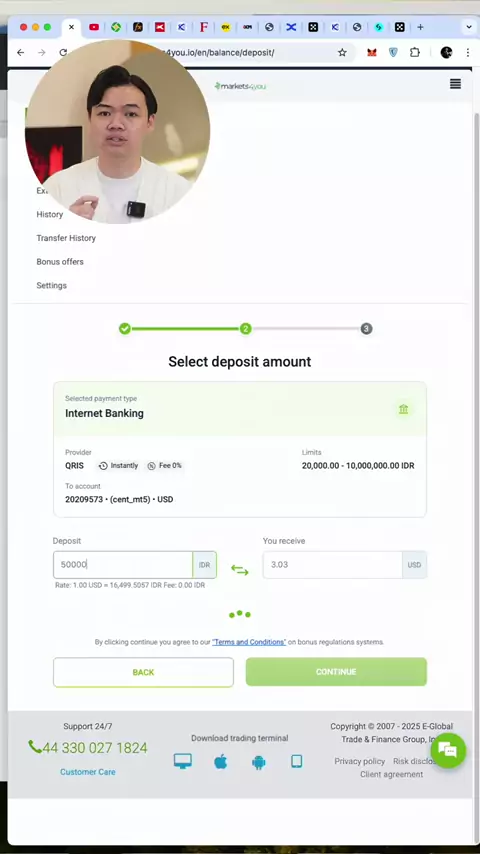Download the Android trading terminal
This screenshot has width=480, height=854.
click(x=259, y=761)
